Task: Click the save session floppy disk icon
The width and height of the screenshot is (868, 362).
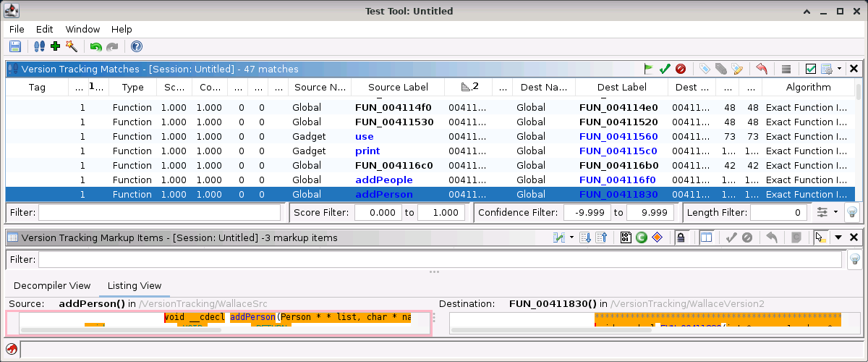Action: click(x=14, y=46)
